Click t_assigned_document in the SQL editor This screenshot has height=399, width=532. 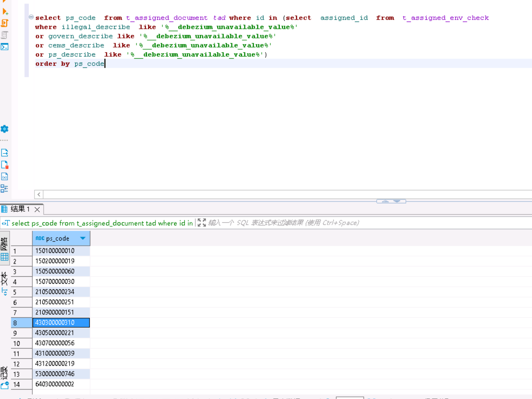click(167, 18)
